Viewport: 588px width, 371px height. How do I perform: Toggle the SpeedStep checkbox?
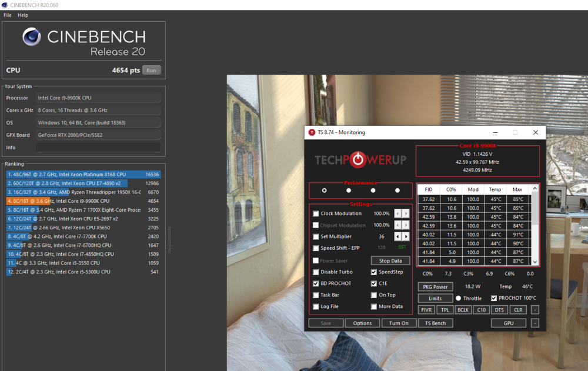(x=374, y=272)
